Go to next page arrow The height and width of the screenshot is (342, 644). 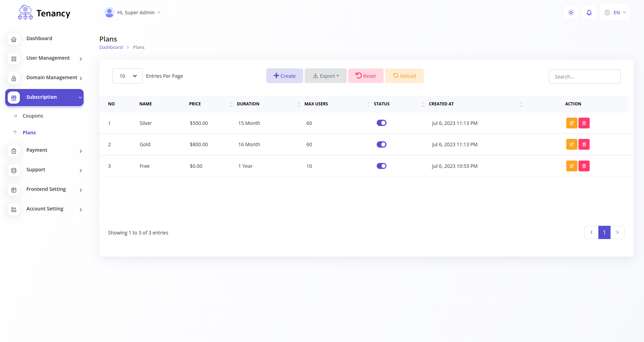618,232
